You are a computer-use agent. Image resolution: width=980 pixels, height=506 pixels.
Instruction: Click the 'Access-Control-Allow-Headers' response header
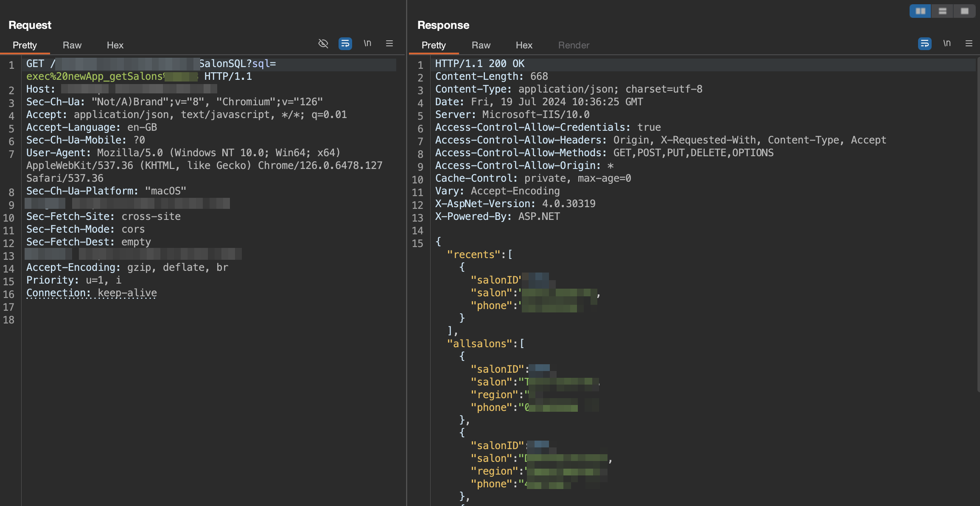coord(661,140)
